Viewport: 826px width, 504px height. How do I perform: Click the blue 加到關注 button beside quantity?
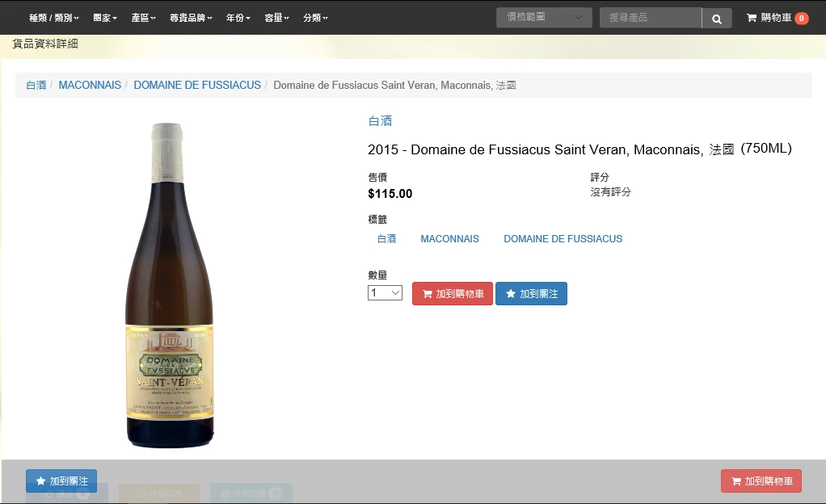(532, 293)
